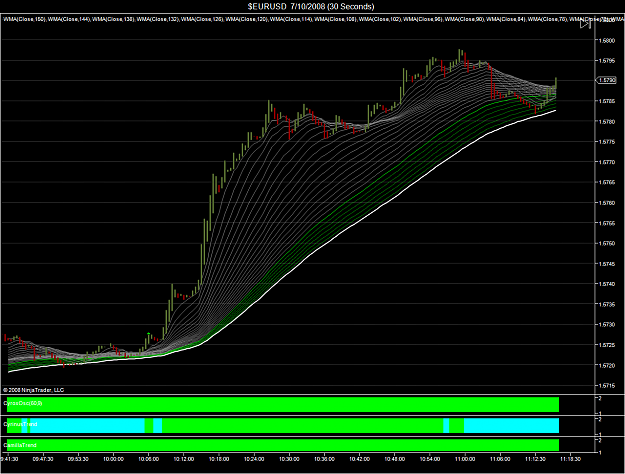The height and width of the screenshot is (474, 625).
Task: Click the 10:48:00 time axis label
Action: (x=395, y=459)
